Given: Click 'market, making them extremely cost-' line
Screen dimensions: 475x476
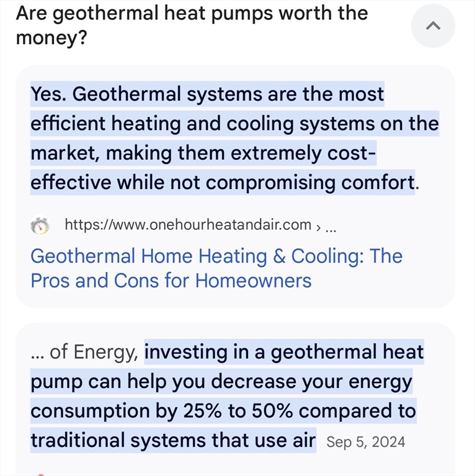Looking at the screenshot, I should tap(203, 153).
